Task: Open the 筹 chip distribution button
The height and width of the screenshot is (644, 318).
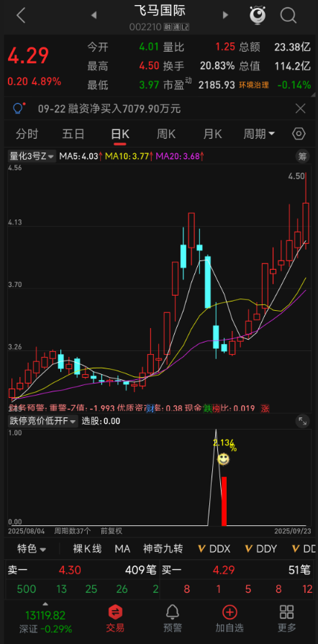Action: 302,156
